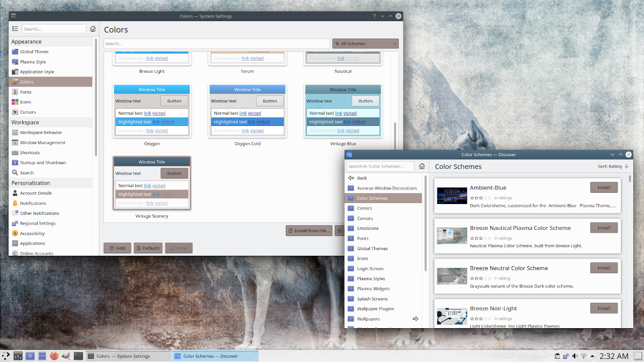Viewport: 644px width, 362px height.
Task: Click Ambient-Blue thumbnail in Discover
Action: coord(451,196)
